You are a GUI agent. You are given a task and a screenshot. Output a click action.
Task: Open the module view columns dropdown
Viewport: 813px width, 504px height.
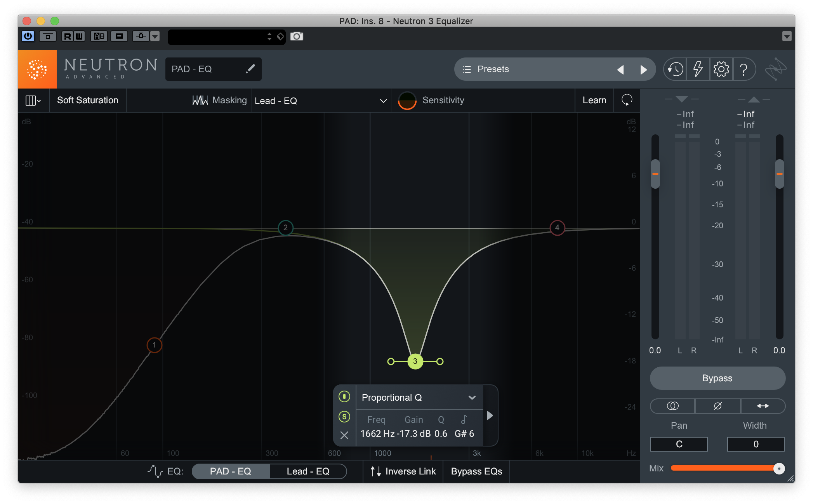coord(33,101)
